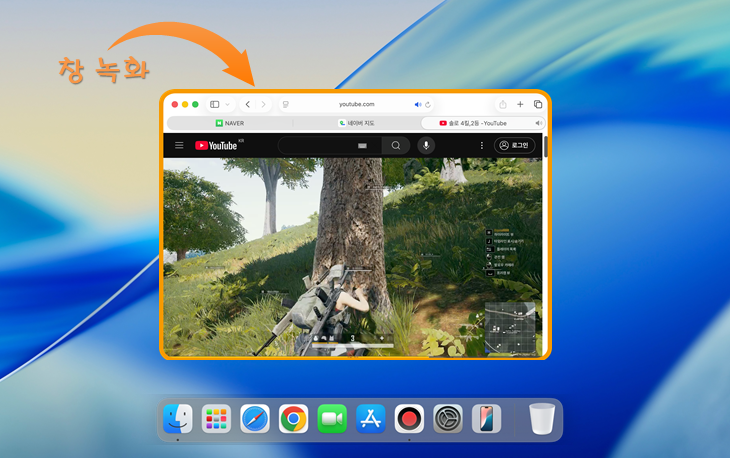
Task: Reload the youtube.com page
Action: (x=428, y=104)
